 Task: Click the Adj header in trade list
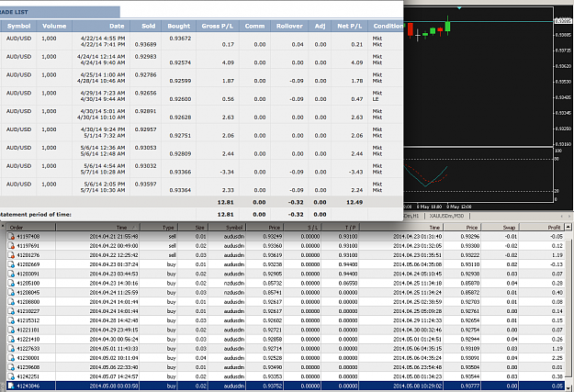[320, 26]
